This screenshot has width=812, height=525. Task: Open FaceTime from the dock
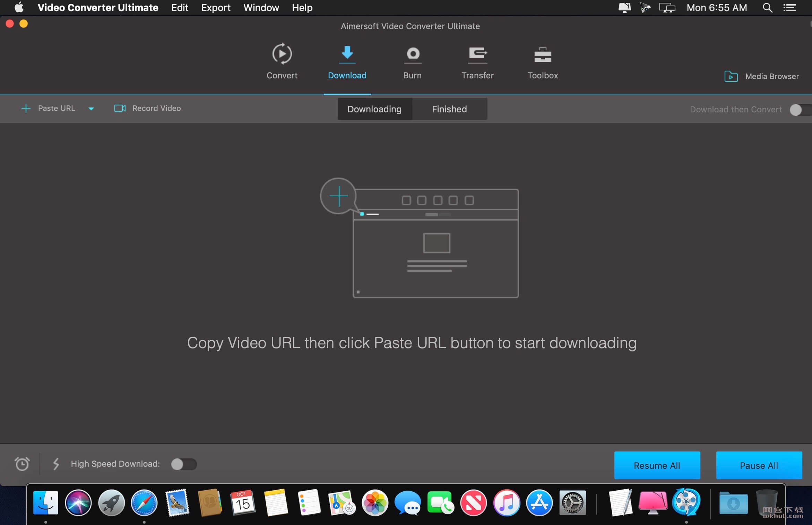pos(440,502)
